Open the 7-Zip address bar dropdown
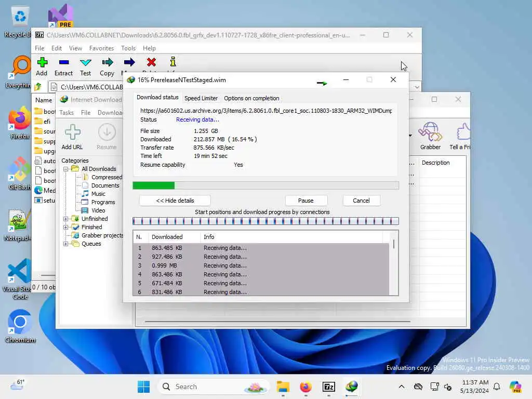The width and height of the screenshot is (532, 399). click(417, 87)
